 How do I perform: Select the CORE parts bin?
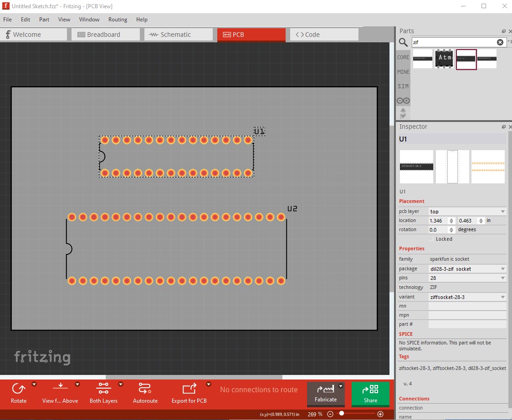(x=403, y=57)
